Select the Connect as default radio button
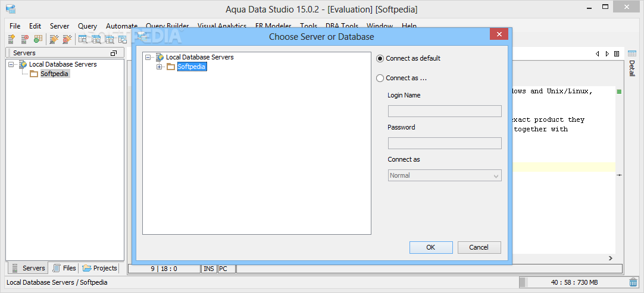The image size is (644, 293). [380, 59]
